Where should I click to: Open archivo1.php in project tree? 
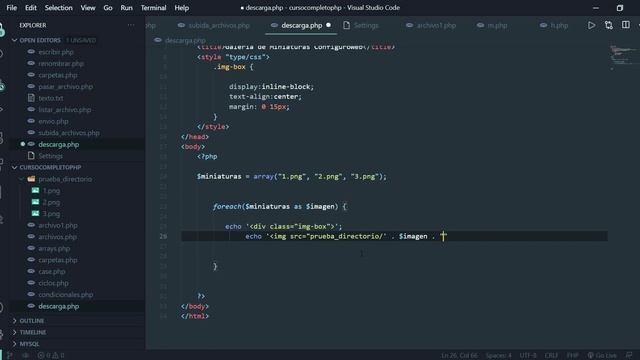coord(58,225)
